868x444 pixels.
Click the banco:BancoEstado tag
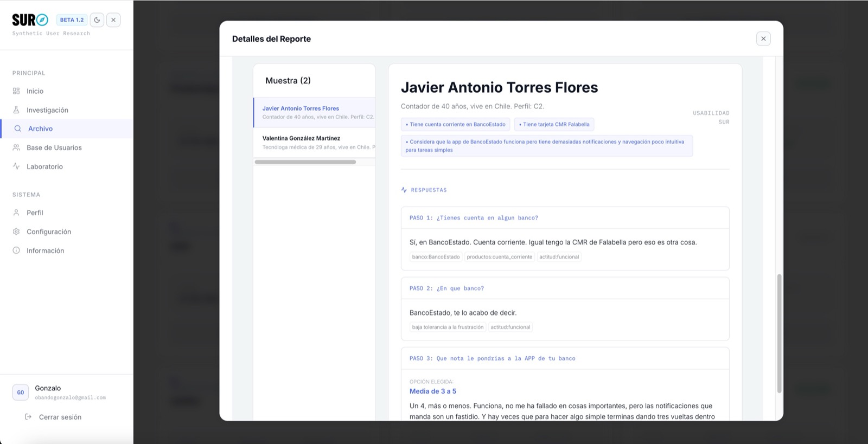(x=436, y=257)
